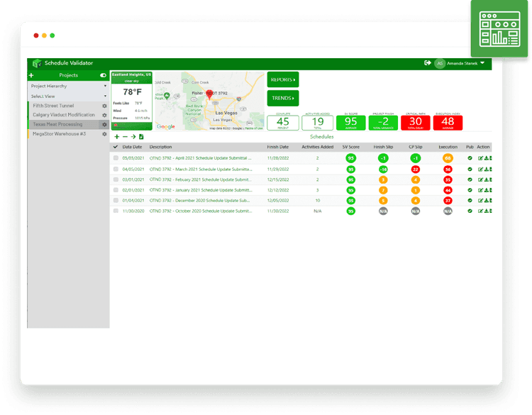
Task: Add a new project with the plus icon
Action: 31,75
